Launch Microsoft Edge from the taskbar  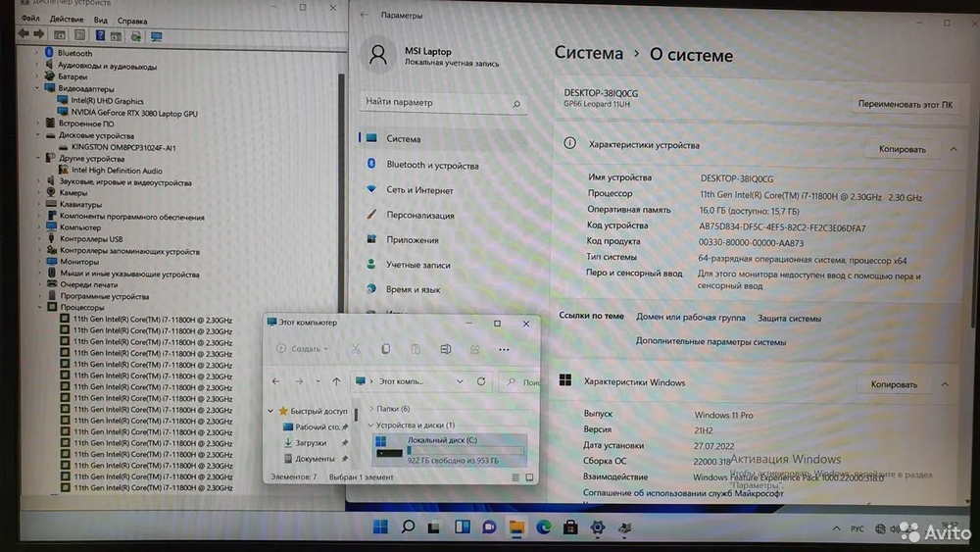pos(543,527)
